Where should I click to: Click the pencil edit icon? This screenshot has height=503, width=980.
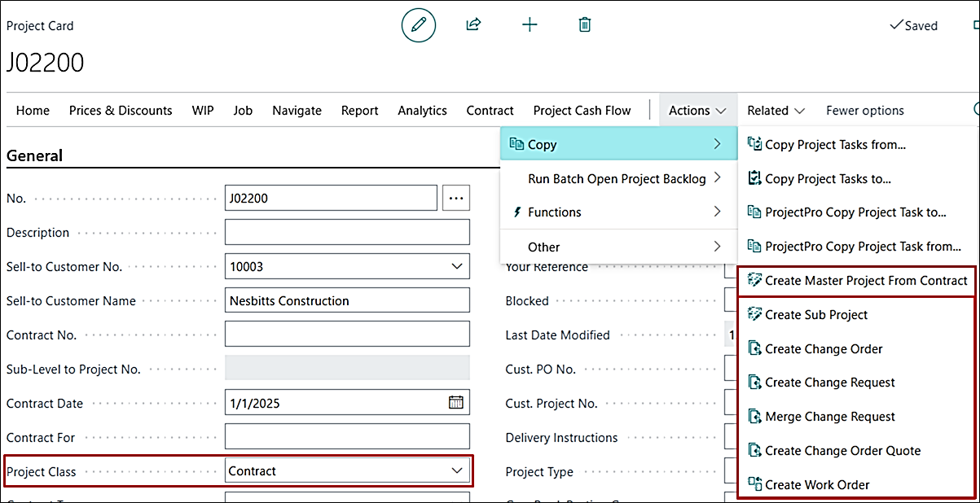click(419, 25)
